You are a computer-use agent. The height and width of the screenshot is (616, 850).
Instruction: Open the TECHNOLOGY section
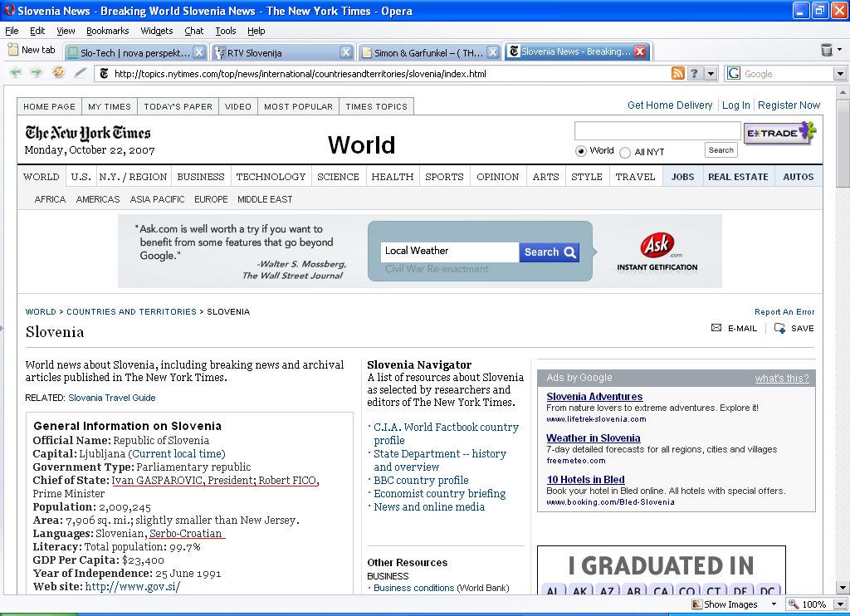(x=271, y=177)
